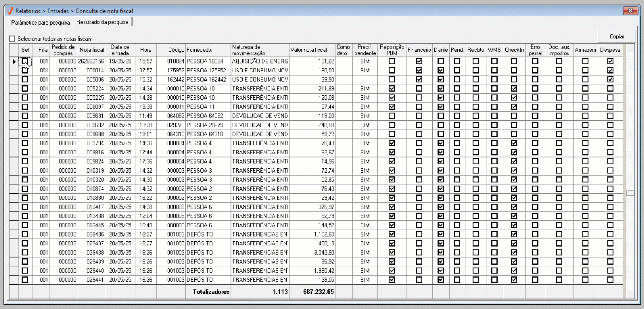Click the Fornecedor column header

[200, 50]
